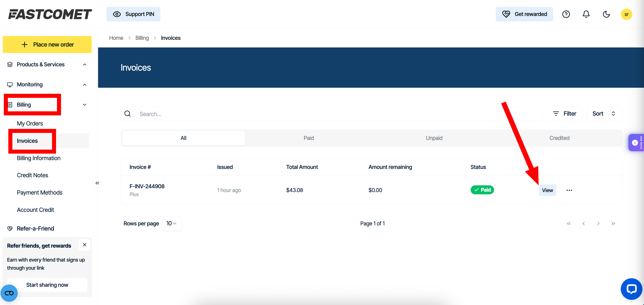Open the Rows per page dropdown
Screen dimensions: 644x305
[x=172, y=223]
